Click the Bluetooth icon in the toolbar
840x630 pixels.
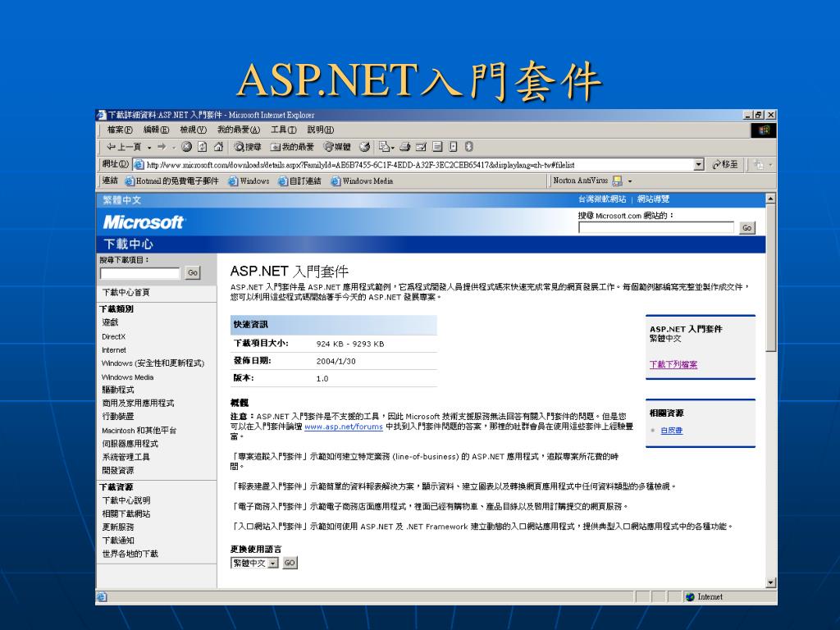[468, 147]
